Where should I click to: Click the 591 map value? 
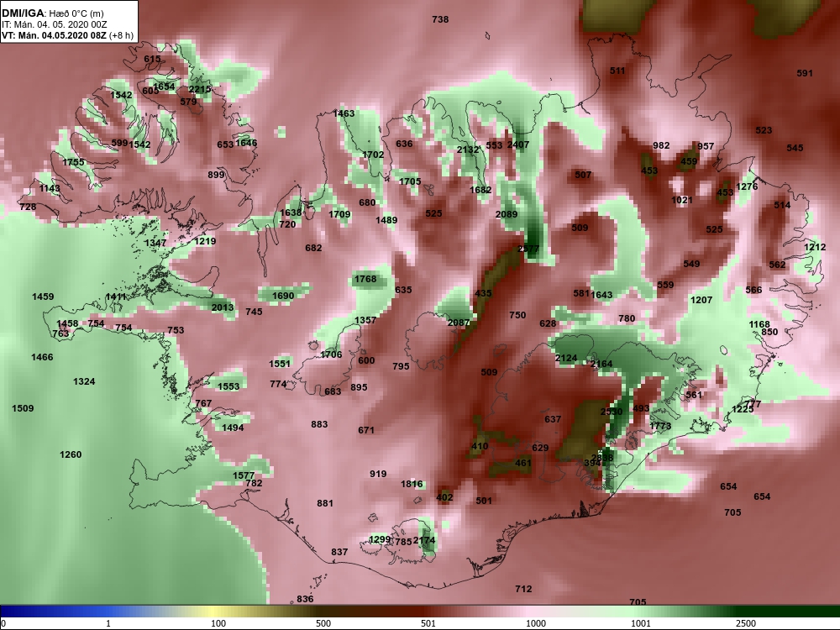pos(805,73)
